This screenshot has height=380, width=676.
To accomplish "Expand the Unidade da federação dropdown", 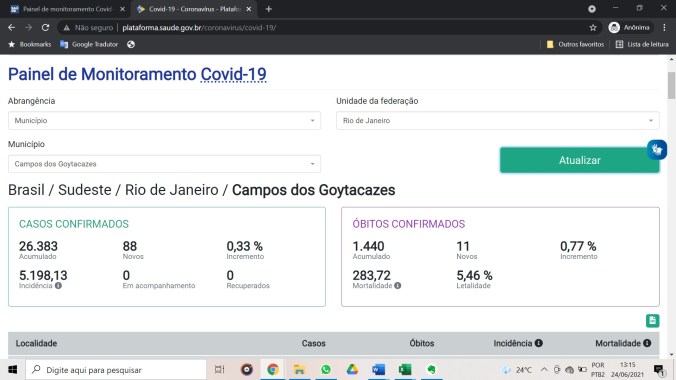I will point(498,120).
